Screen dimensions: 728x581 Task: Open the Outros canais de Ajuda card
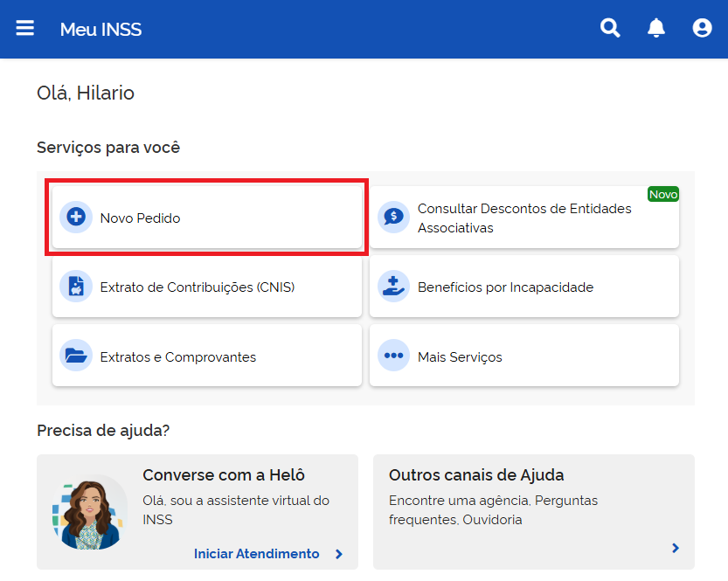tap(534, 512)
